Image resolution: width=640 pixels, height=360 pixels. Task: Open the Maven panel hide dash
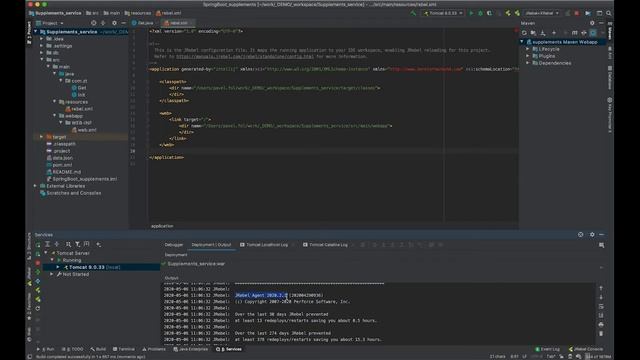[601, 23]
